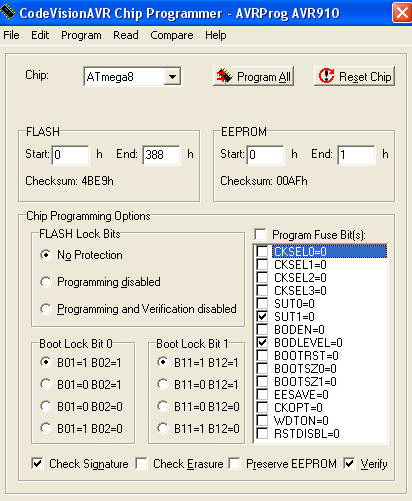Click the EEPROM Start address field
This screenshot has height=501, width=412.
pos(266,155)
